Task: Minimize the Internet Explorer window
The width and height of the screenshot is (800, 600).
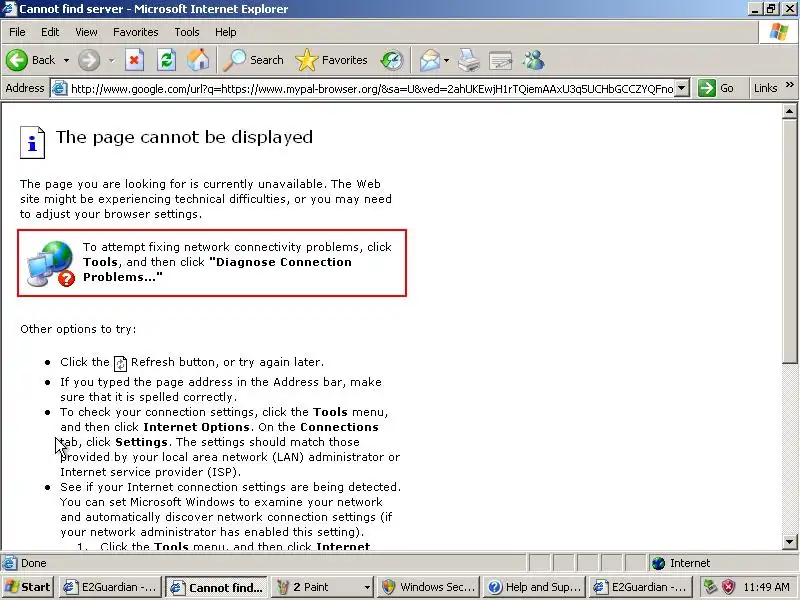Action: pyautogui.click(x=756, y=9)
